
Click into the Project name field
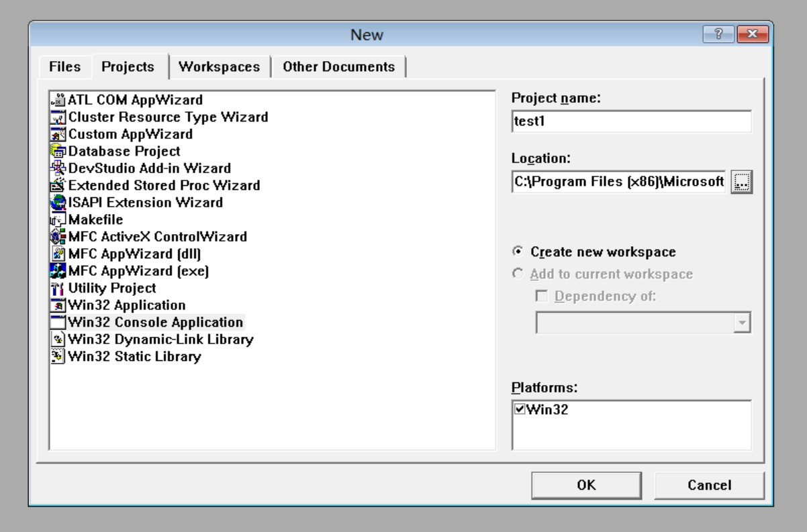pos(630,123)
